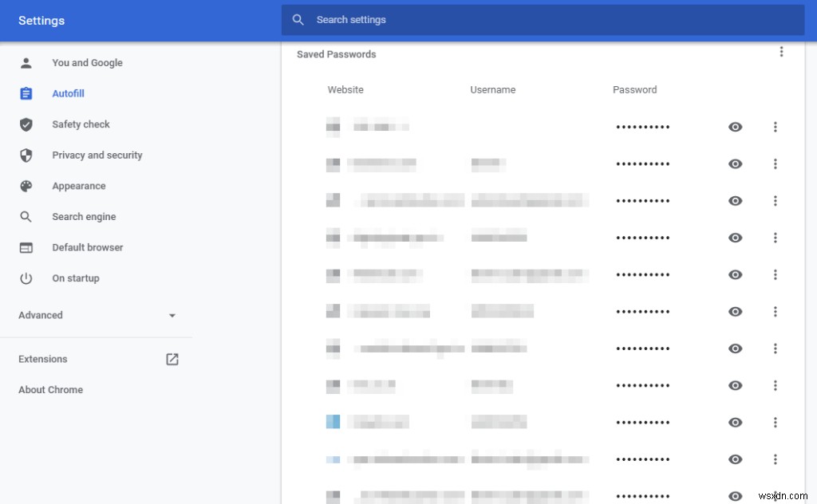
Task: Reveal password for the blue-favicon ninth row
Action: tap(735, 423)
